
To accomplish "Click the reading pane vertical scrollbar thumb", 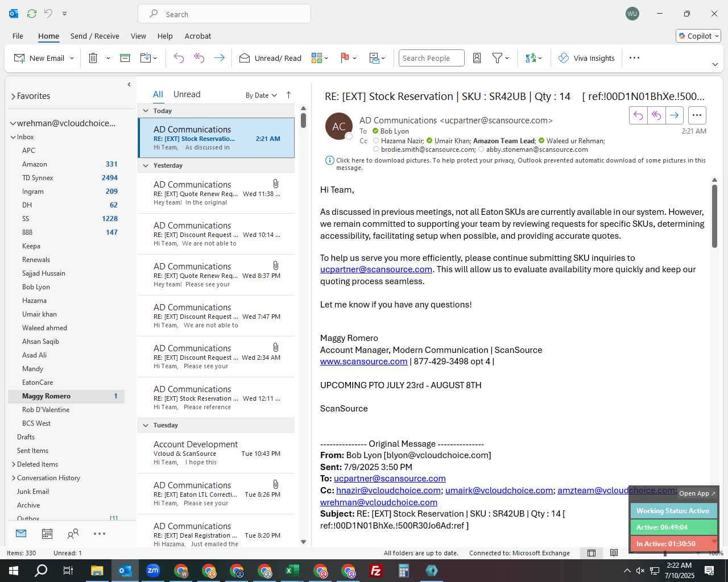I will [x=714, y=216].
